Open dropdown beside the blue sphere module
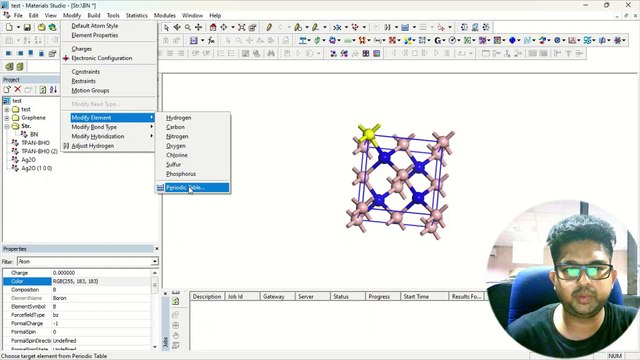This screenshot has width=640, height=360. click(518, 40)
